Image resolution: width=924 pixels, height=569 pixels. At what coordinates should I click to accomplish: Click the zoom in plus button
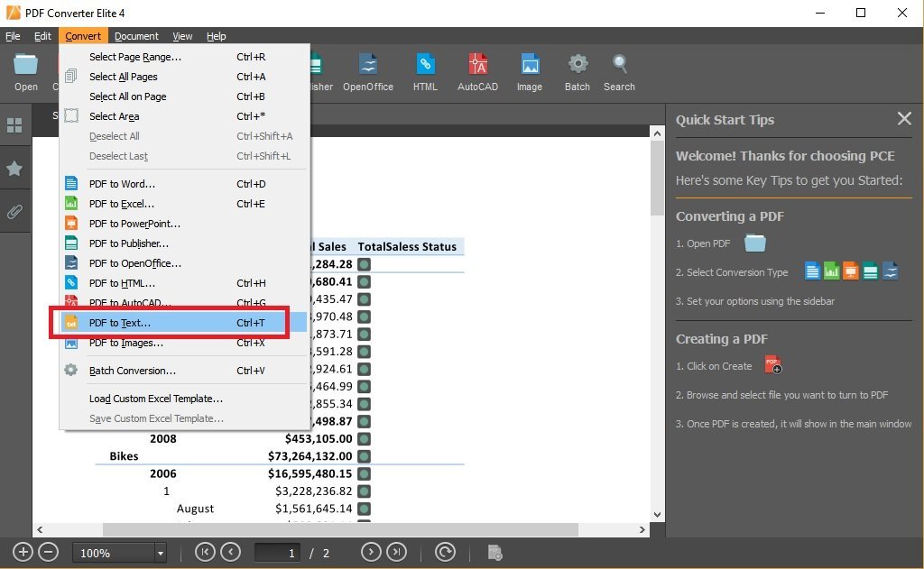point(23,553)
